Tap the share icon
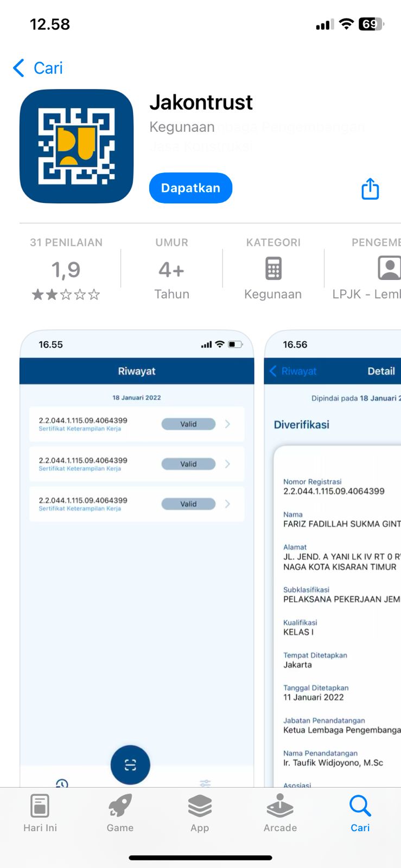The height and width of the screenshot is (868, 401). click(370, 189)
